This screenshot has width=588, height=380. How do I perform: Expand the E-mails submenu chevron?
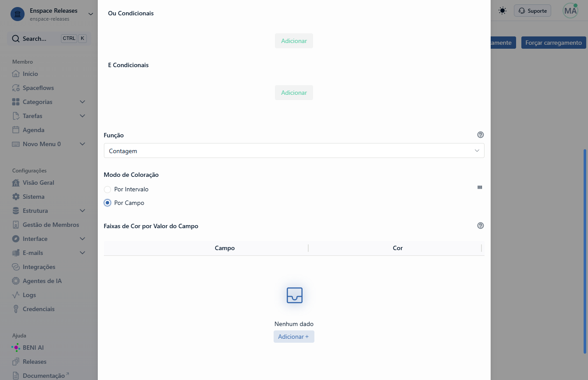tap(82, 253)
